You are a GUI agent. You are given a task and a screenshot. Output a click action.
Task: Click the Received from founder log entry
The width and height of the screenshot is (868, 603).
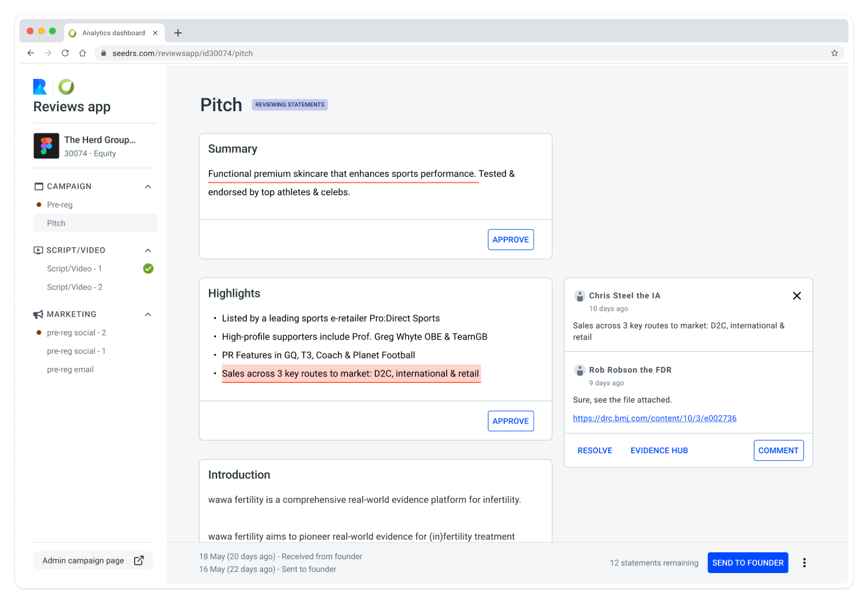point(280,556)
